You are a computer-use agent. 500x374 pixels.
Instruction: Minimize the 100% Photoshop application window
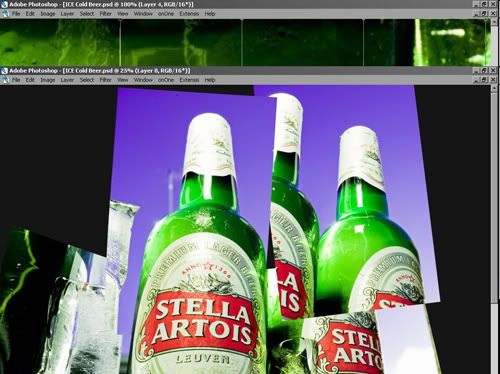tap(476, 4)
